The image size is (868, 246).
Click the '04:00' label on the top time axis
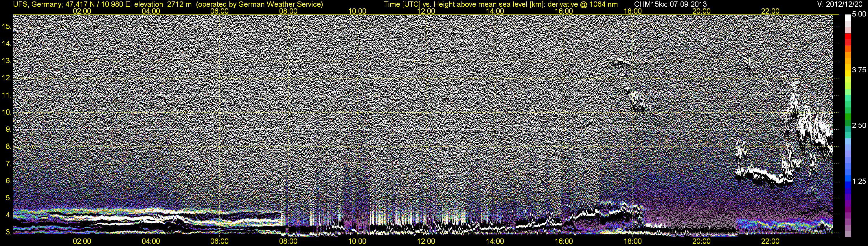[x=151, y=11]
